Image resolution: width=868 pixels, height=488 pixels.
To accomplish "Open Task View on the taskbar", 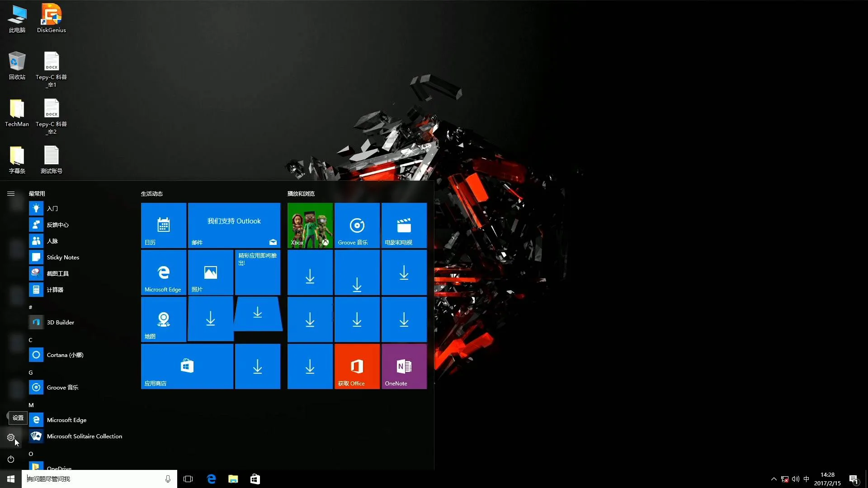I will coord(188,479).
